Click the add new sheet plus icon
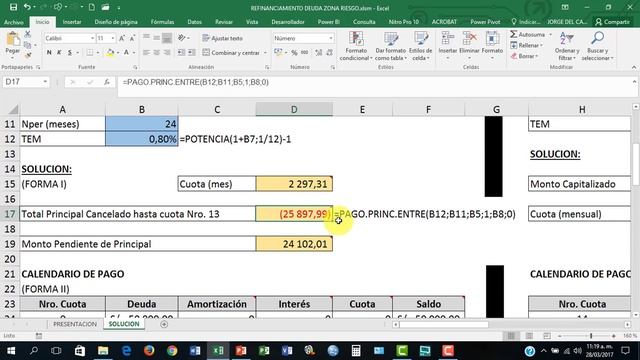 (x=164, y=324)
